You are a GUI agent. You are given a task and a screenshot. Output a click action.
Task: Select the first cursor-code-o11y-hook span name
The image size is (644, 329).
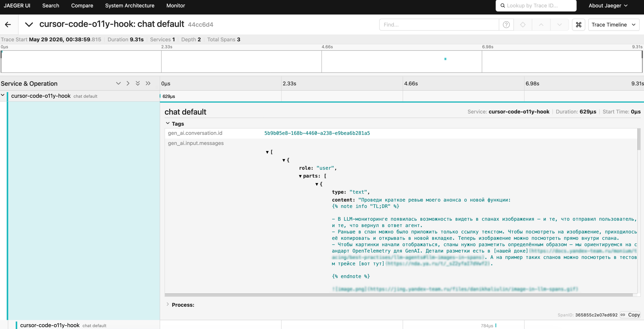pyautogui.click(x=41, y=96)
